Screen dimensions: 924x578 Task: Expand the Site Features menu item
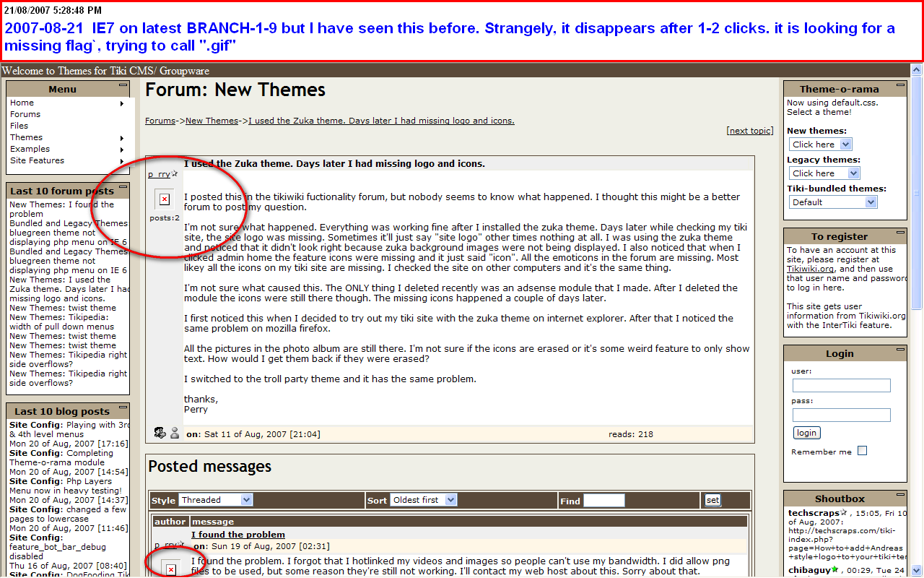[x=38, y=160]
